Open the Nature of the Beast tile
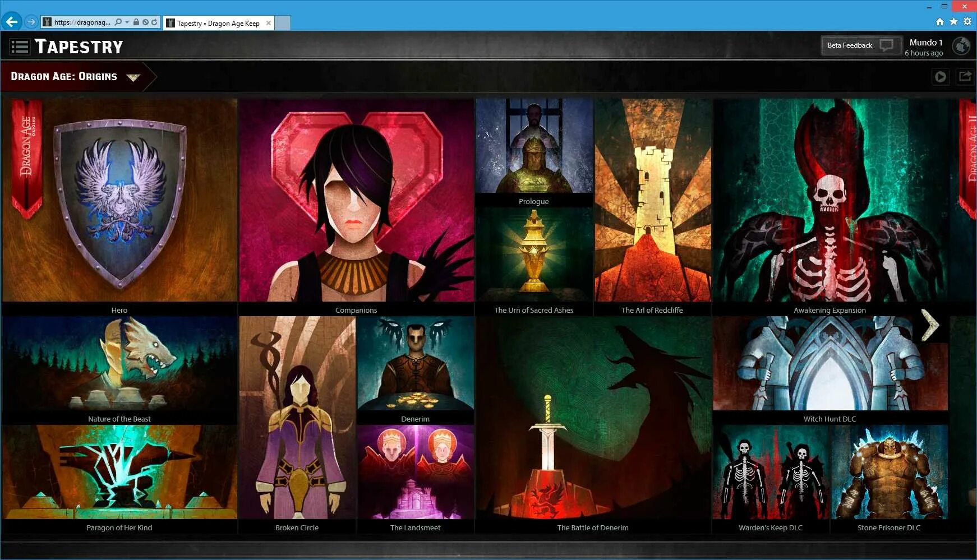Screen dimensions: 977x560 click(119, 370)
